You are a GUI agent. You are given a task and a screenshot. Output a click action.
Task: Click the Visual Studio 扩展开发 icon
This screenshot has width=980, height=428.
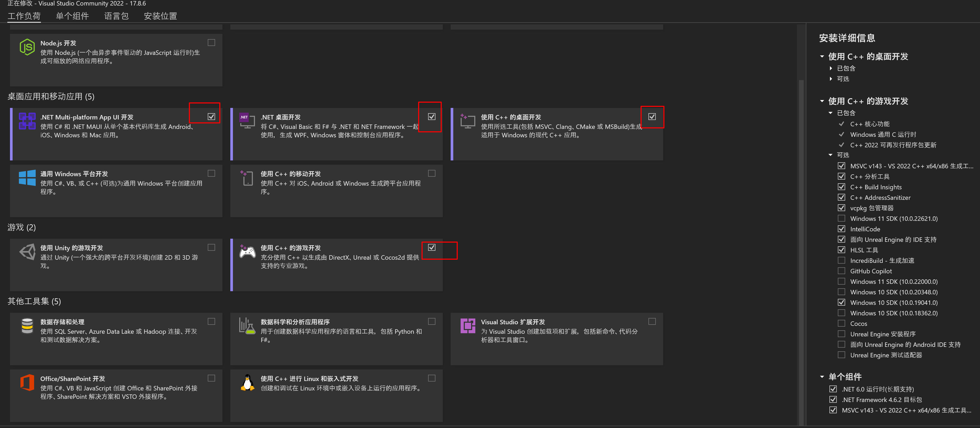467,326
